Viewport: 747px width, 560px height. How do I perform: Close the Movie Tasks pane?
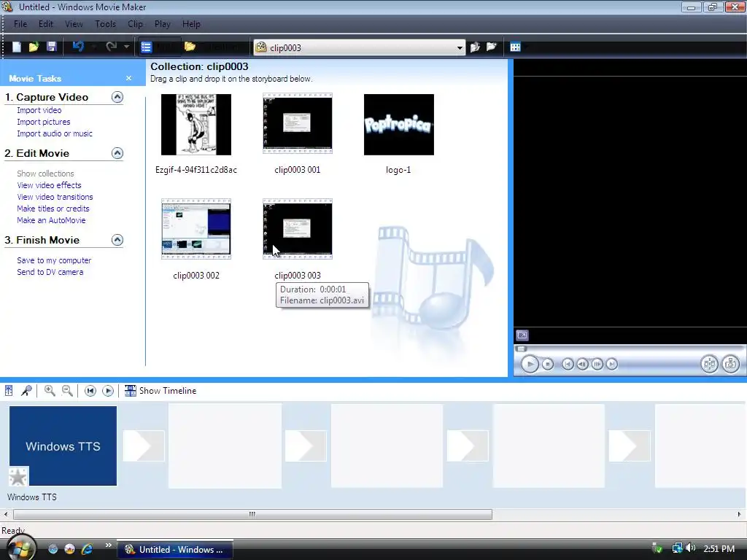(128, 78)
